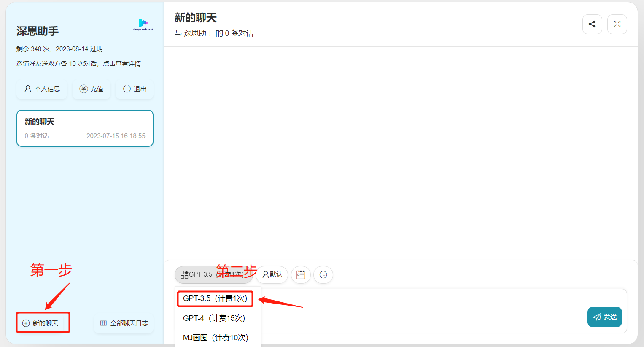The image size is (644, 347).
Task: Click the invite friends details link
Action: (x=79, y=64)
